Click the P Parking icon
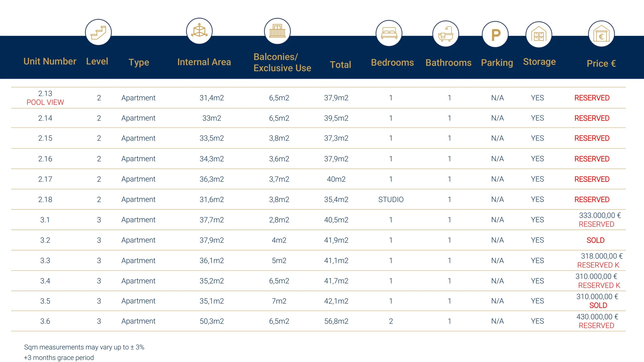The height and width of the screenshot is (362, 644). tap(495, 34)
